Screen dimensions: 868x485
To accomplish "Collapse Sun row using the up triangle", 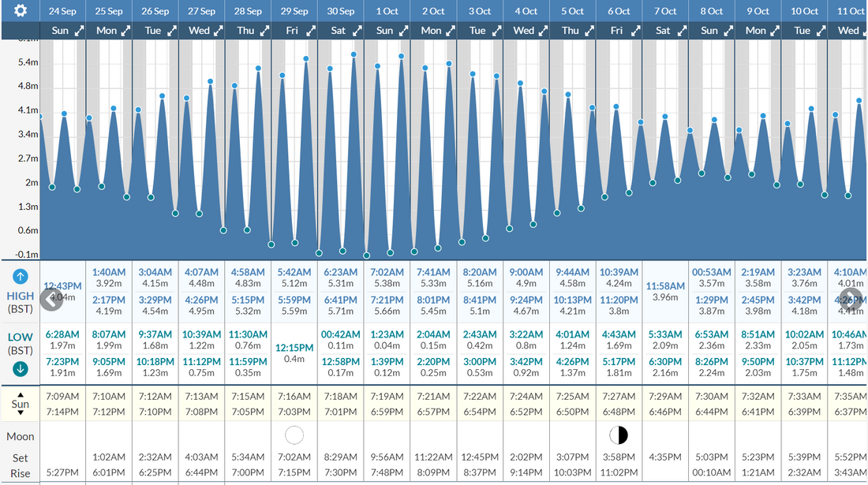I will [x=21, y=394].
